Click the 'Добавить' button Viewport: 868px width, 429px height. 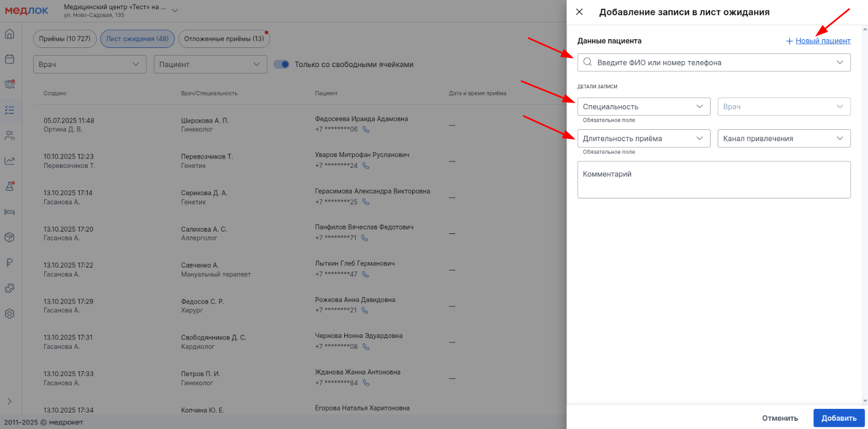click(x=838, y=418)
